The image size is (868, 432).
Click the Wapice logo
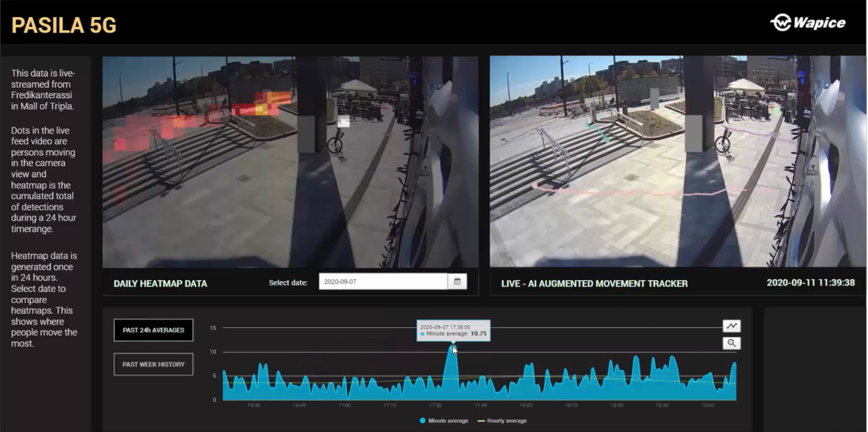coord(808,22)
